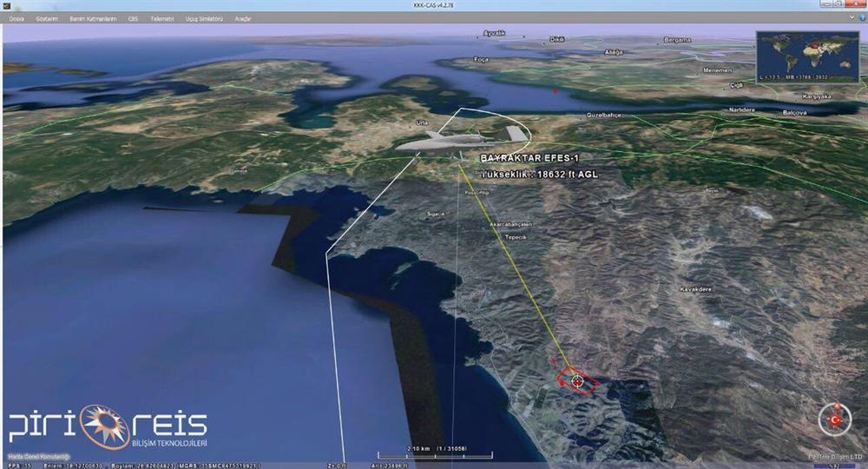Click the application icon in title bar
Image resolution: width=868 pixels, height=469 pixels.
7,5
